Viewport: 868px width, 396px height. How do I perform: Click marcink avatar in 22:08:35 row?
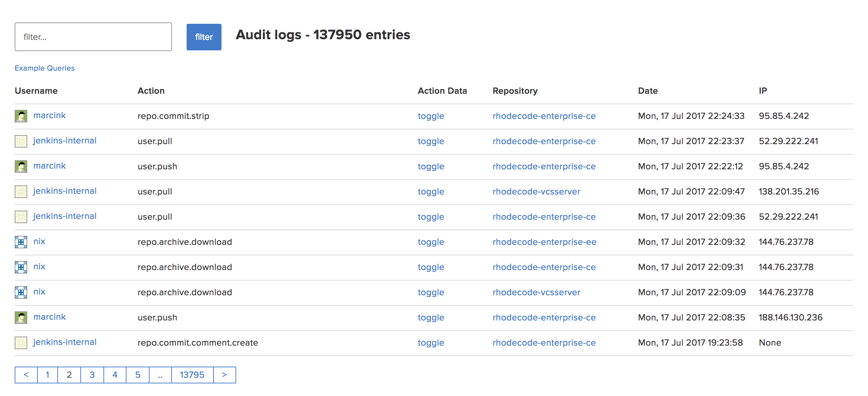[21, 318]
